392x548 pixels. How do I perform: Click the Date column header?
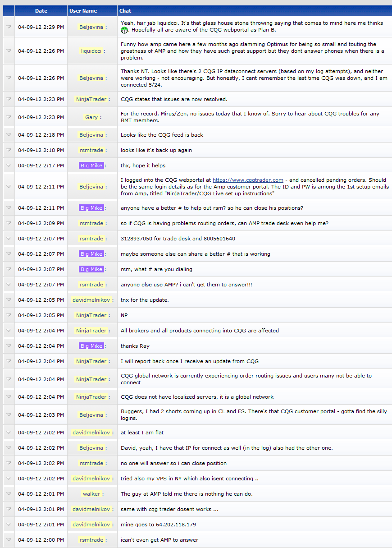coord(41,11)
